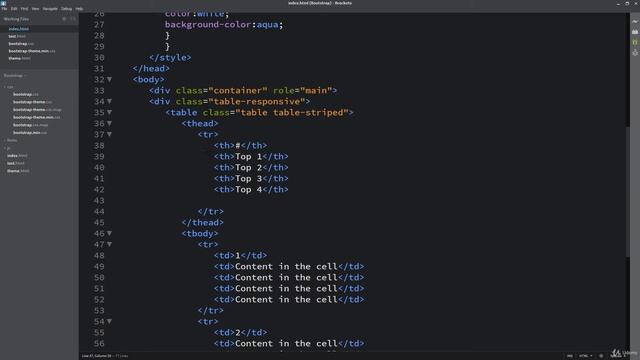This screenshot has width=640, height=360.
Task: Click the Working Files header label
Action: [x=16, y=19]
